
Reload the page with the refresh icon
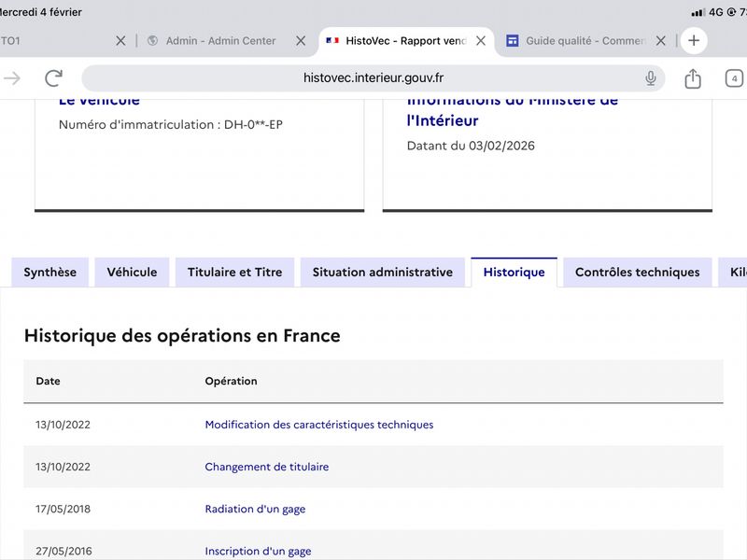[53, 78]
